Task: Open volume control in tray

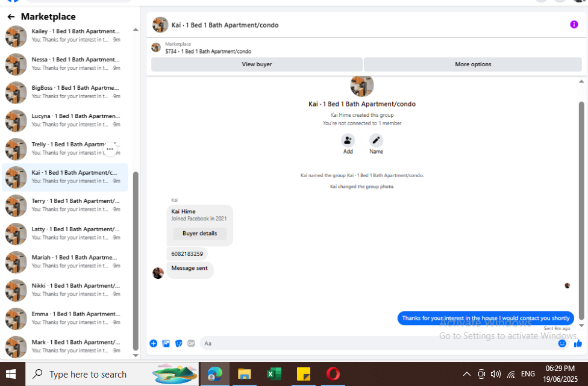Action: 496,374
